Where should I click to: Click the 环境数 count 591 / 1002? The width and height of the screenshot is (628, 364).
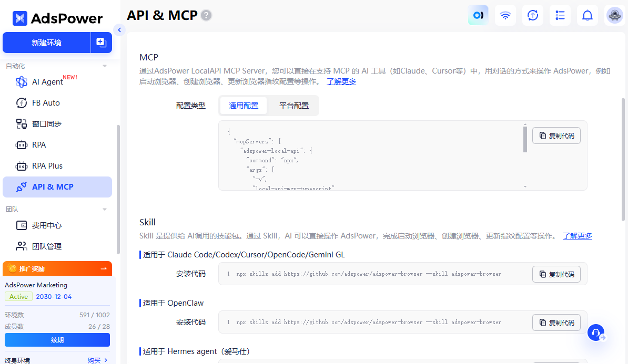[x=95, y=315]
